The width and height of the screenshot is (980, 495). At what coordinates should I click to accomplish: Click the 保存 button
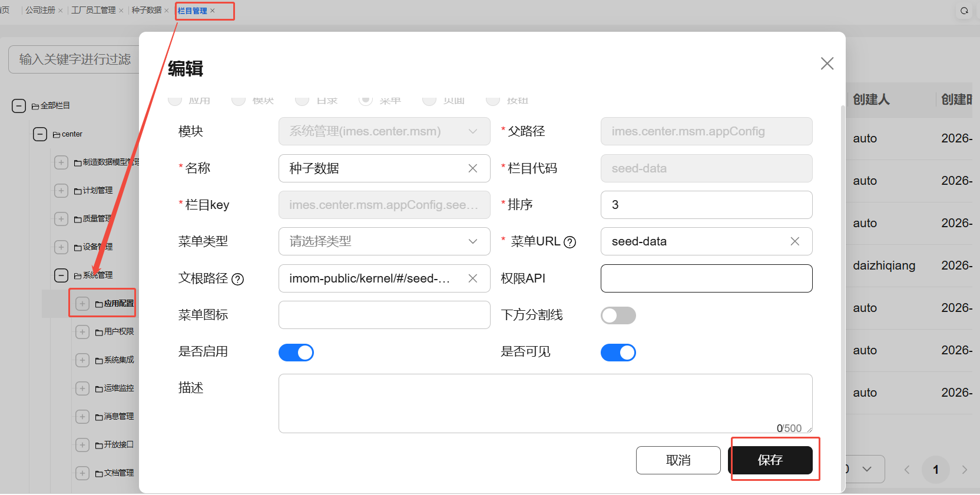coord(770,460)
